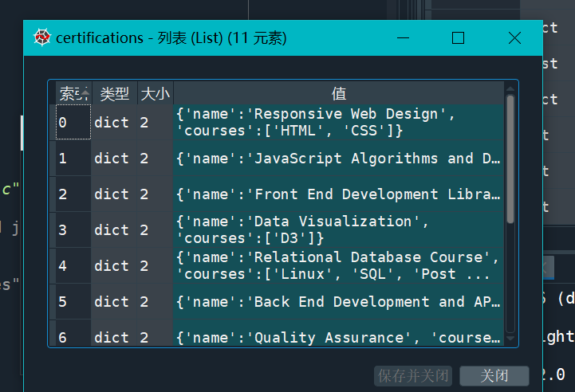The image size is (575, 392).
Task: Select the Responsive Web Design value cell
Action: coord(338,123)
